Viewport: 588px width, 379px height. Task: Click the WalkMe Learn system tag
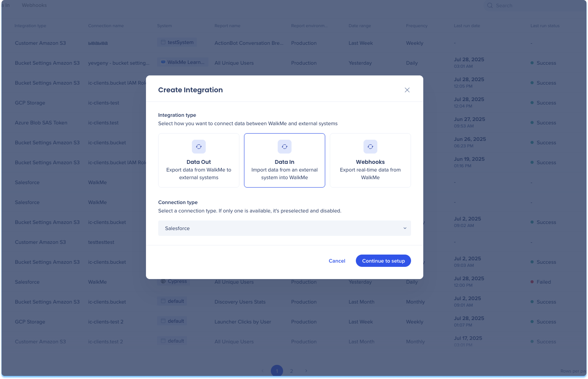pos(183,62)
